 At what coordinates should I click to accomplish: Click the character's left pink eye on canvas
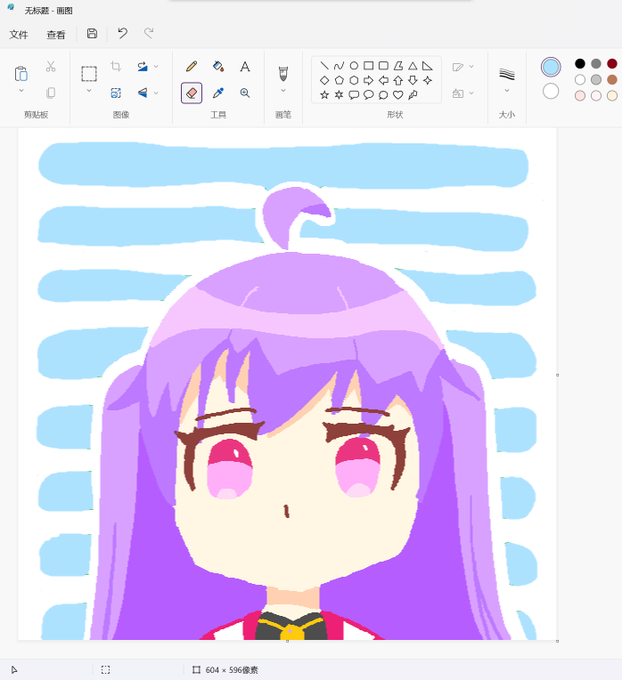click(x=229, y=468)
